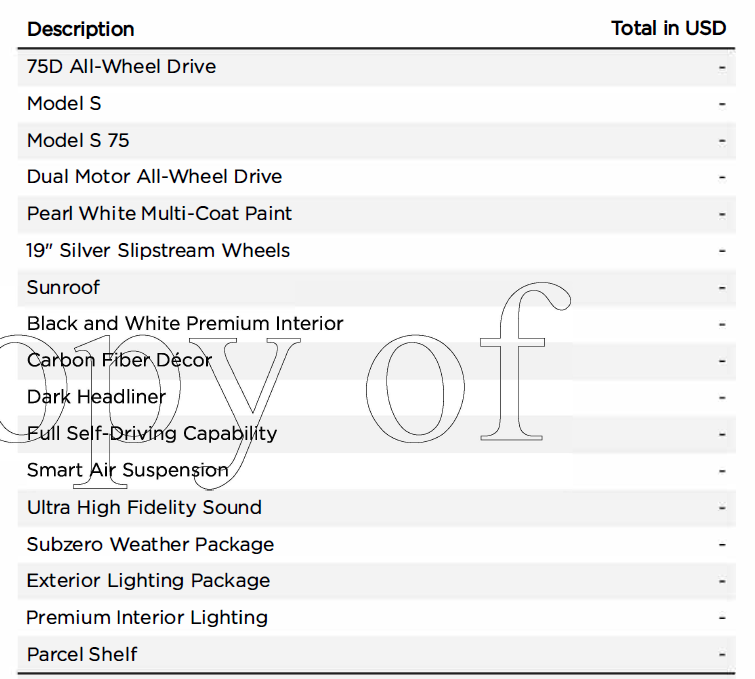Select Smart Air Suspension row
Image resolution: width=755 pixels, height=679 pixels.
(377, 470)
